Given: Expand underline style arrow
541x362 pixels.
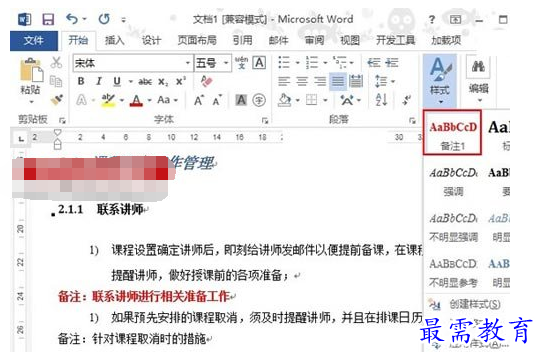Looking at the screenshot, I should tap(130, 82).
